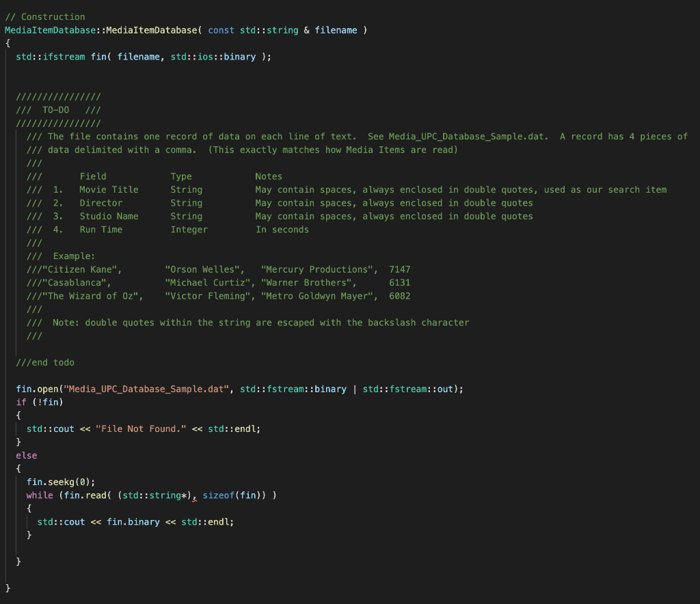
Task: Place cursor on the else keyword
Action: pyautogui.click(x=26, y=455)
